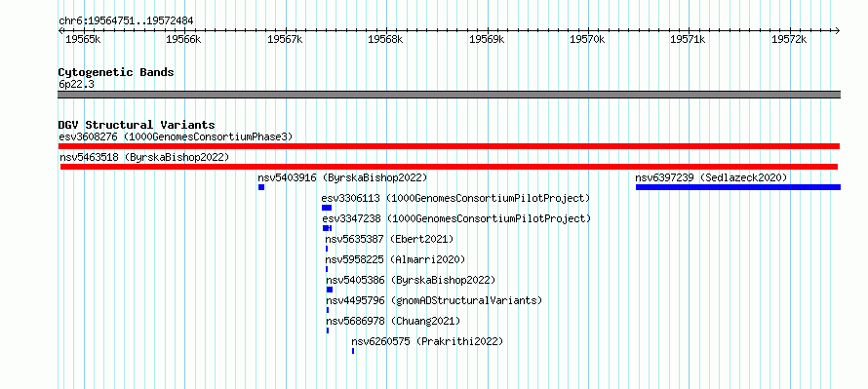Click the 19565k ruler label
Image resolution: width=868 pixels, height=389 pixels.
click(x=83, y=39)
